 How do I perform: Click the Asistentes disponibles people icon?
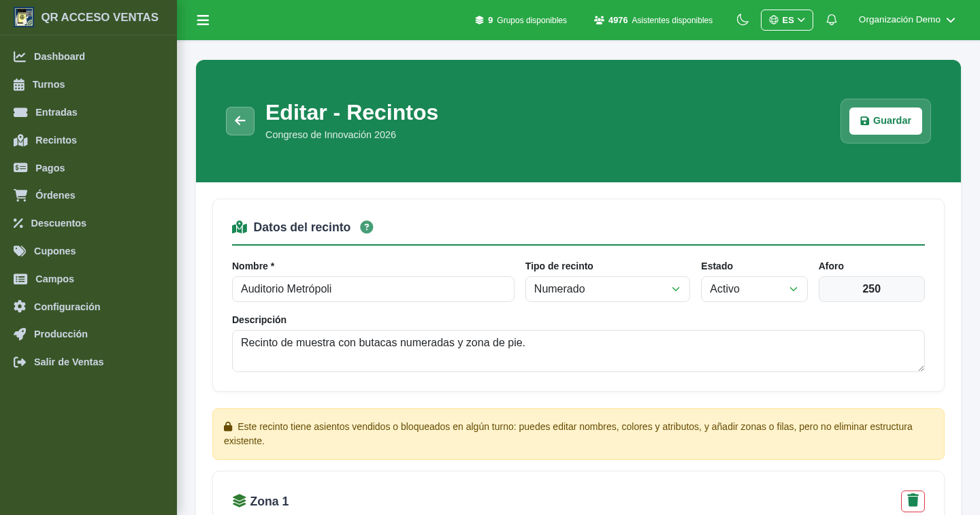click(x=599, y=20)
